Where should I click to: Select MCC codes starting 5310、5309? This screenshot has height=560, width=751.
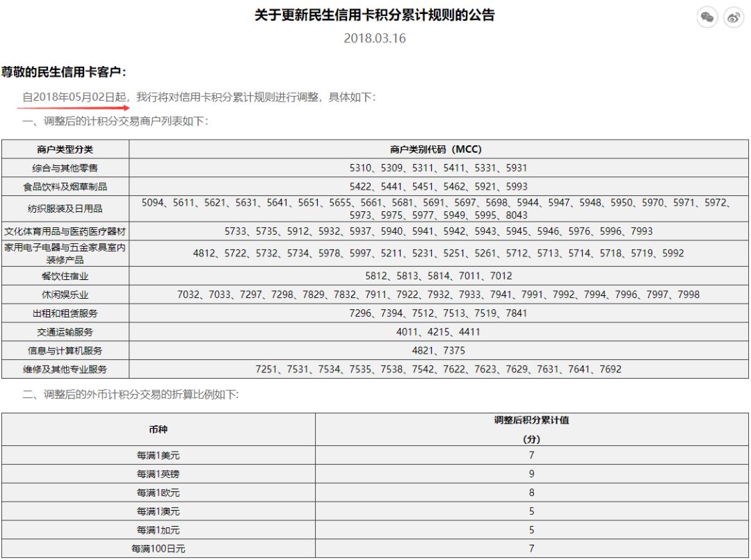tap(438, 168)
